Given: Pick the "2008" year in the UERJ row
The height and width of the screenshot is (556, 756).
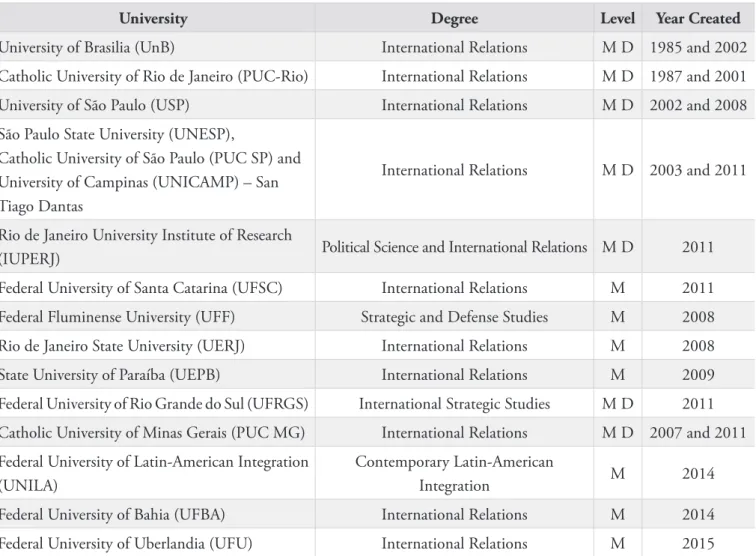Looking at the screenshot, I should 698,346.
